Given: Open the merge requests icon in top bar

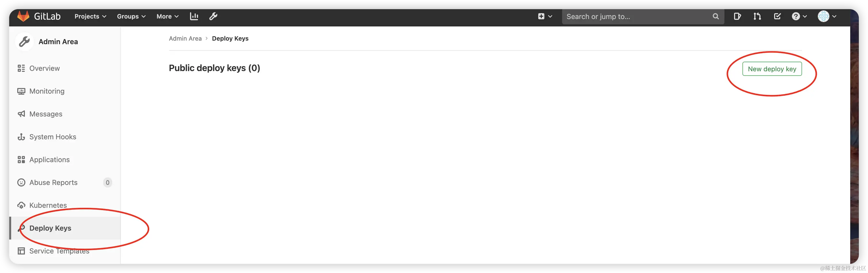Looking at the screenshot, I should tap(757, 16).
